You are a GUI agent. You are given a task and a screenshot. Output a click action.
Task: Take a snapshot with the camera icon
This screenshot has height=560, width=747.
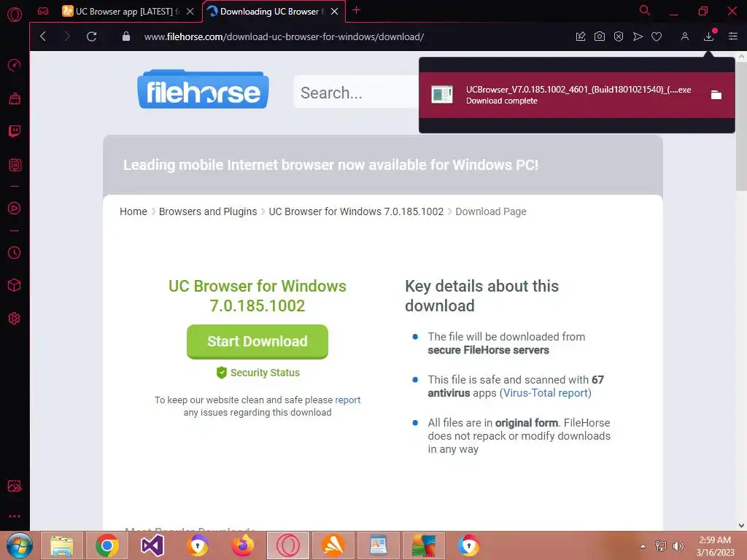600,36
